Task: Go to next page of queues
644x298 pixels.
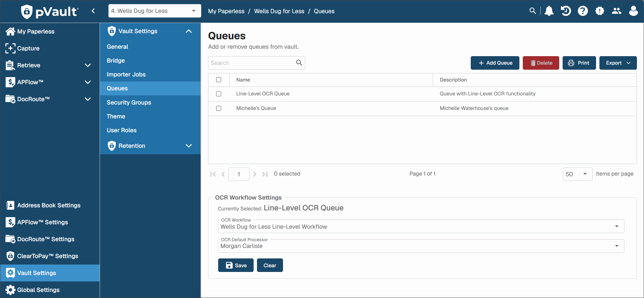Action: [255, 174]
